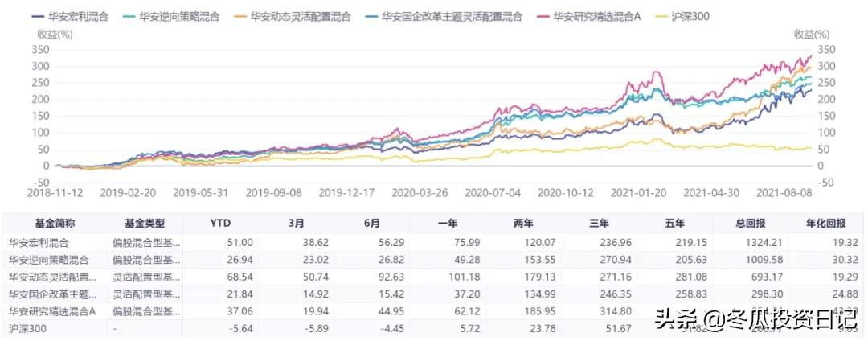Viewport: 868px width, 341px height.
Task: Sort by the 三年 column header
Action: (600, 223)
